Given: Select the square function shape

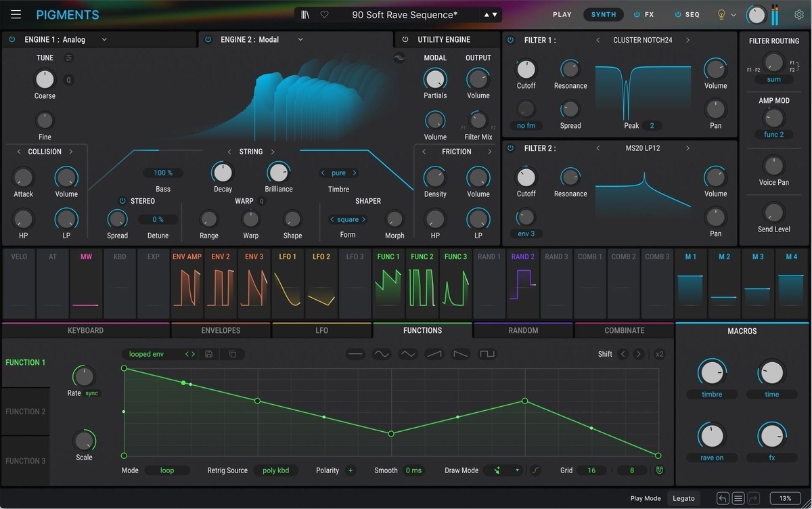Looking at the screenshot, I should coord(487,354).
